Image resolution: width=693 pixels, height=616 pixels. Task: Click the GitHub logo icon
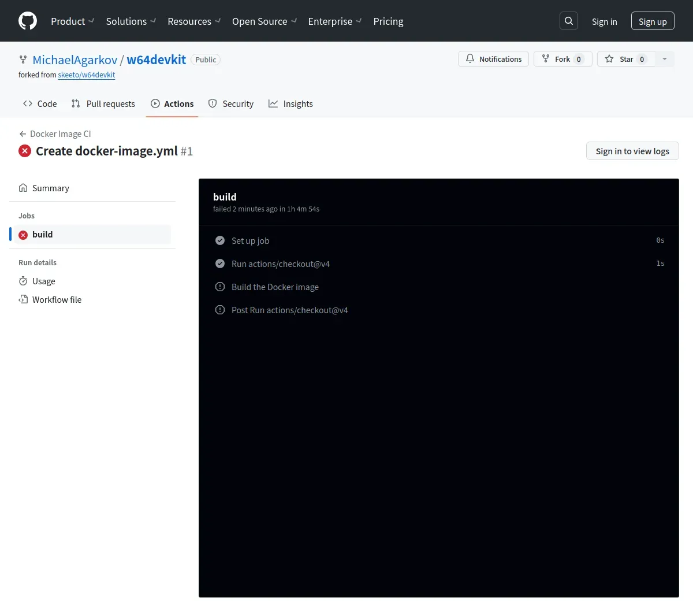[28, 21]
